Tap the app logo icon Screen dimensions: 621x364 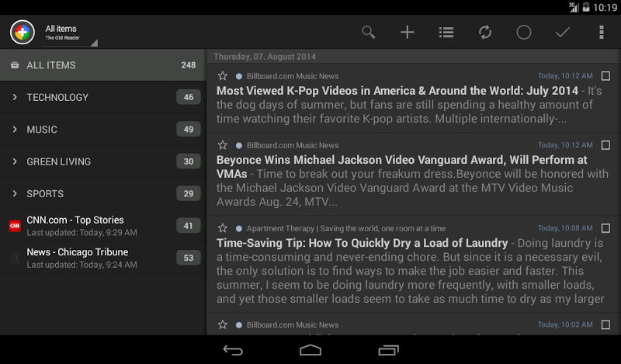pyautogui.click(x=23, y=32)
